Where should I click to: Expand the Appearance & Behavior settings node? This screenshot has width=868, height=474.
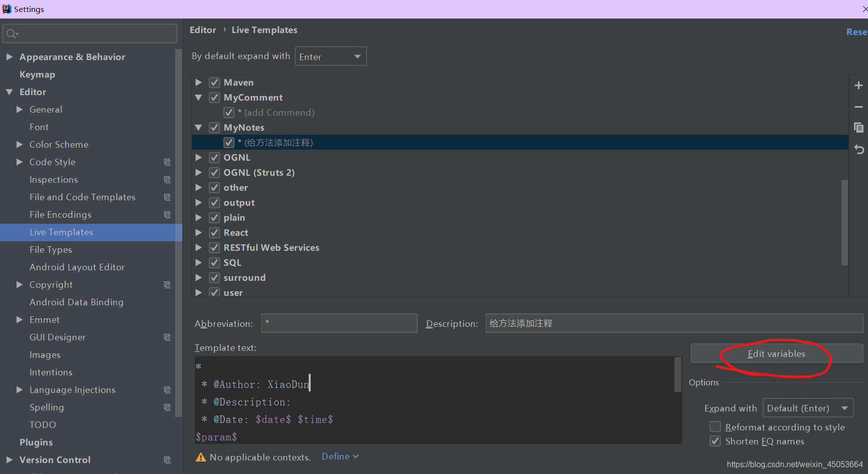(x=10, y=57)
